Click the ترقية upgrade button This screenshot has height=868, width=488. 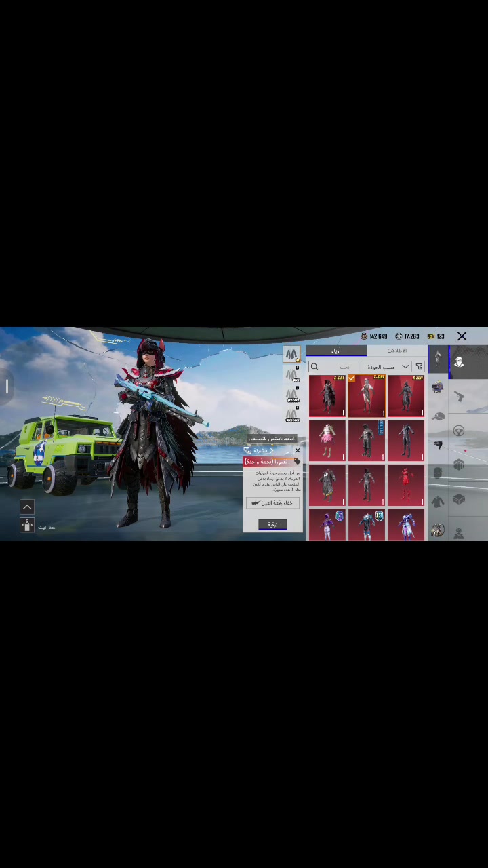[272, 524]
